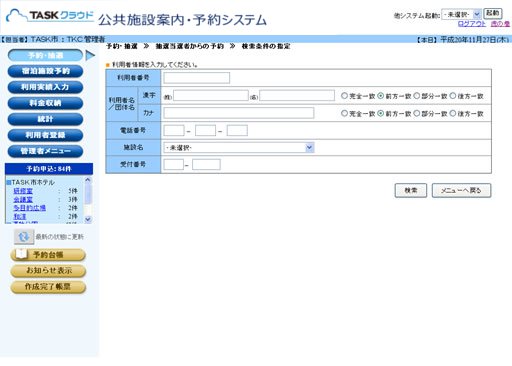
Task: Click the first 電話番号 input box
Action: (174, 130)
